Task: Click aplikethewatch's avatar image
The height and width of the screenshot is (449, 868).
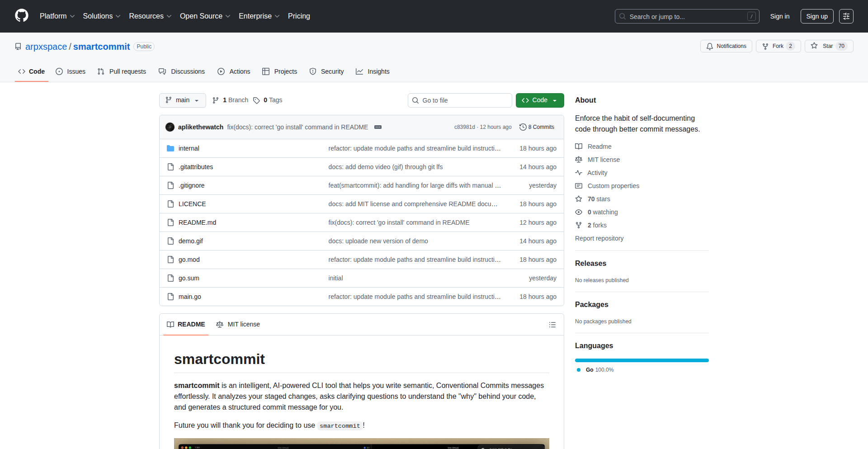Action: 170,127
